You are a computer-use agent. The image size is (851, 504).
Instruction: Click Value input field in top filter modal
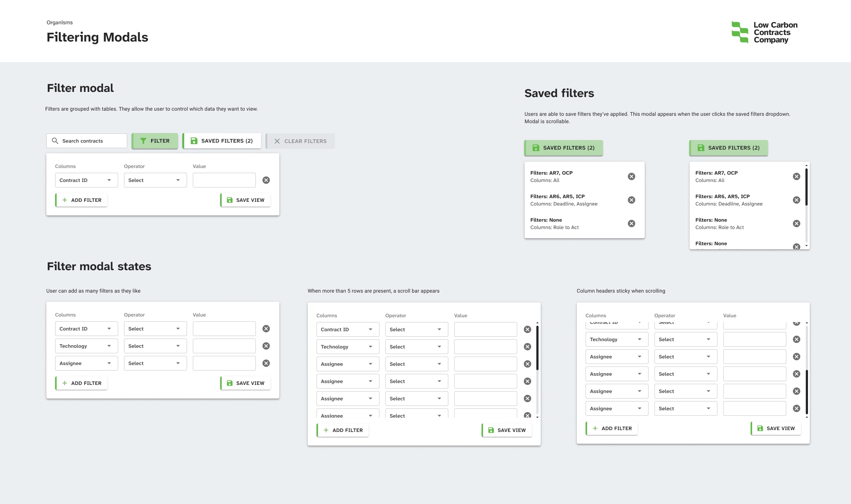(x=224, y=180)
